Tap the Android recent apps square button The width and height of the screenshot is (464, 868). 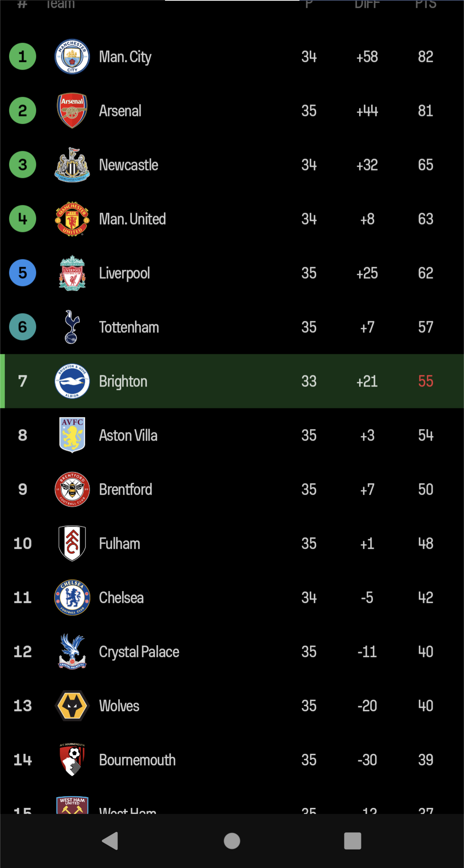353,841
